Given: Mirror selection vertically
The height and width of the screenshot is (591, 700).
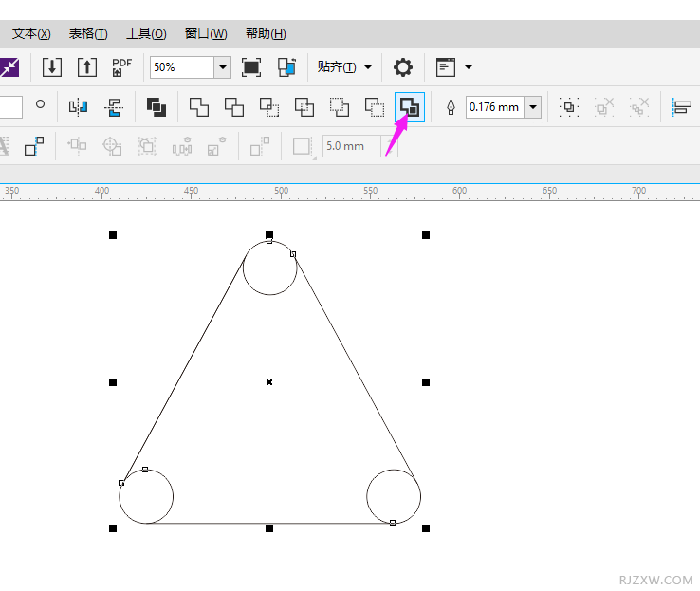Looking at the screenshot, I should (x=114, y=107).
